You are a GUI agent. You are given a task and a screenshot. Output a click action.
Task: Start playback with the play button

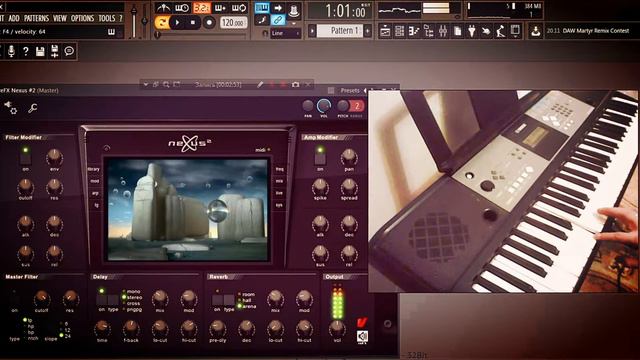[178, 22]
